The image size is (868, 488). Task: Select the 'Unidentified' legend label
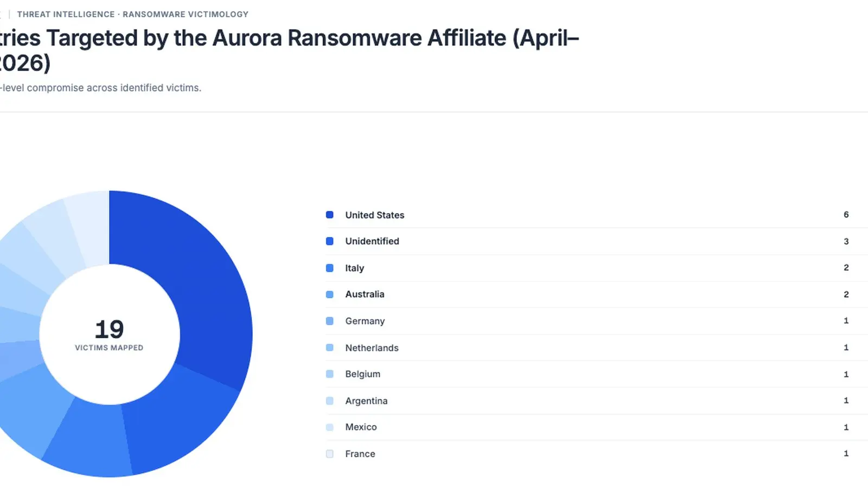[x=372, y=241]
